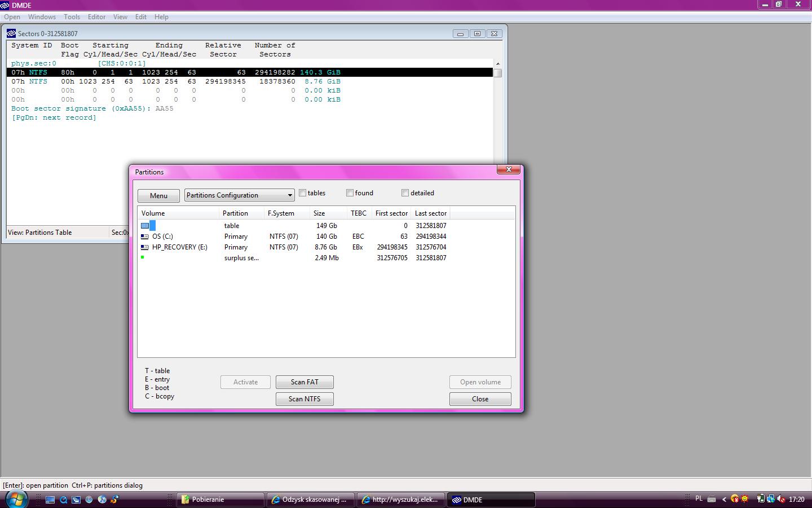Open the View menu
812x508 pixels.
pyautogui.click(x=120, y=17)
